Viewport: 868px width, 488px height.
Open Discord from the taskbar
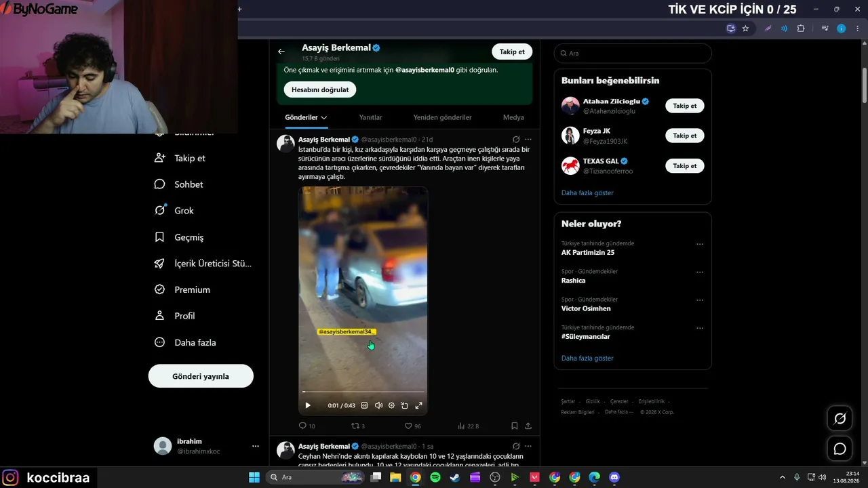click(x=614, y=477)
